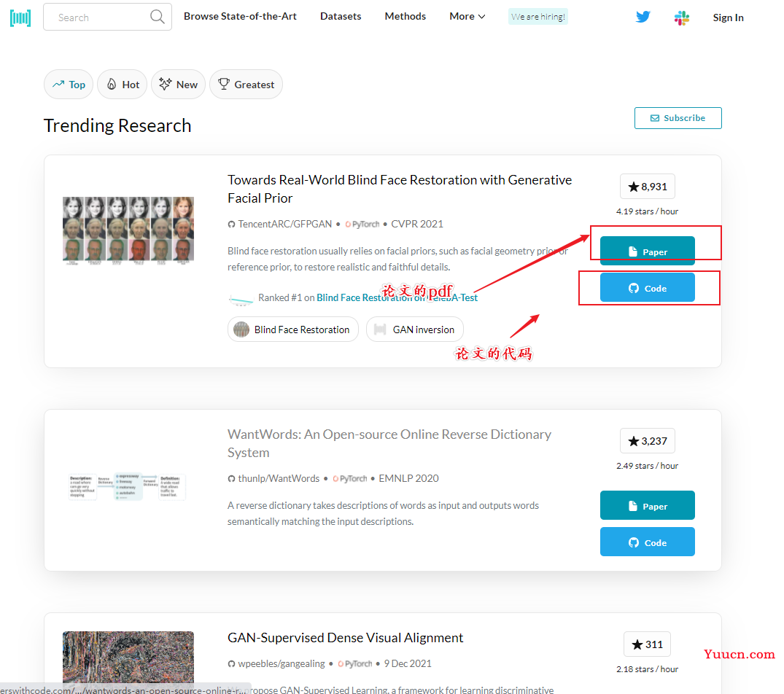
Task: Select the GAN inversion tag
Action: (x=415, y=330)
